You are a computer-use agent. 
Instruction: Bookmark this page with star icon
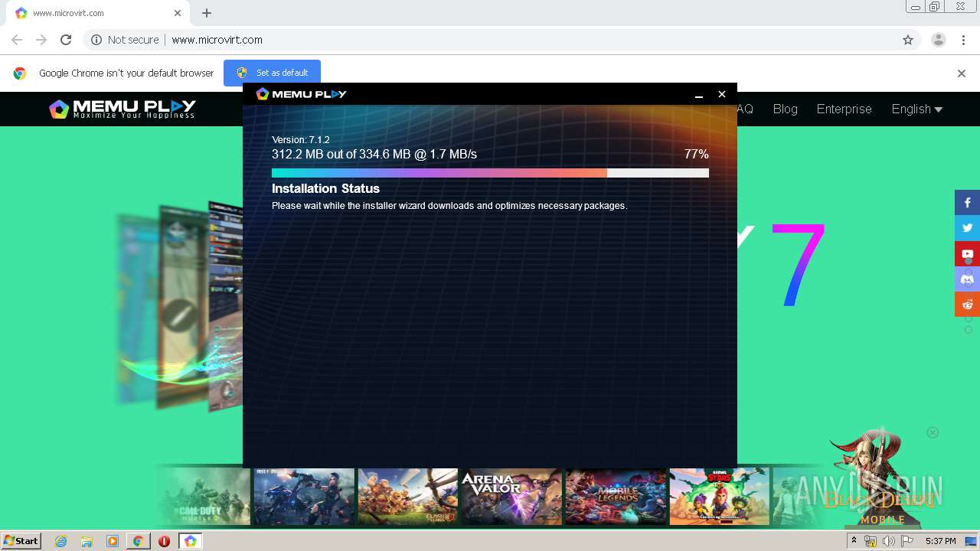click(x=908, y=40)
